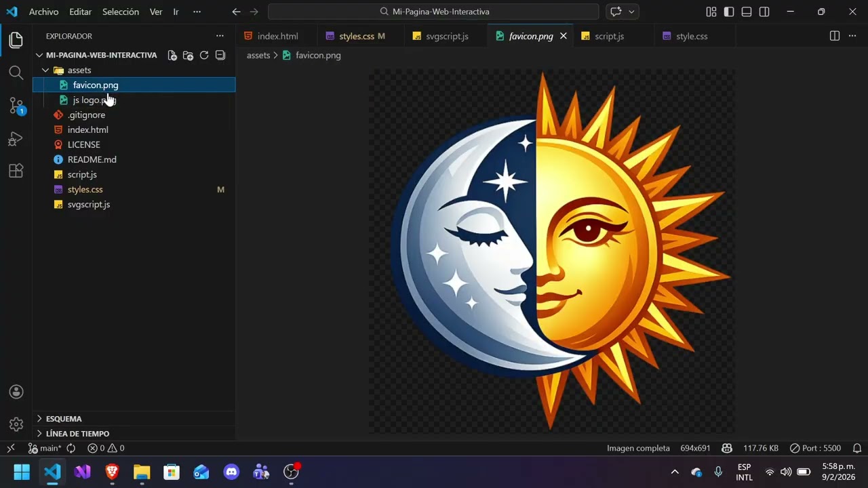
Task: Open Run and Debug view
Action: coord(16,139)
